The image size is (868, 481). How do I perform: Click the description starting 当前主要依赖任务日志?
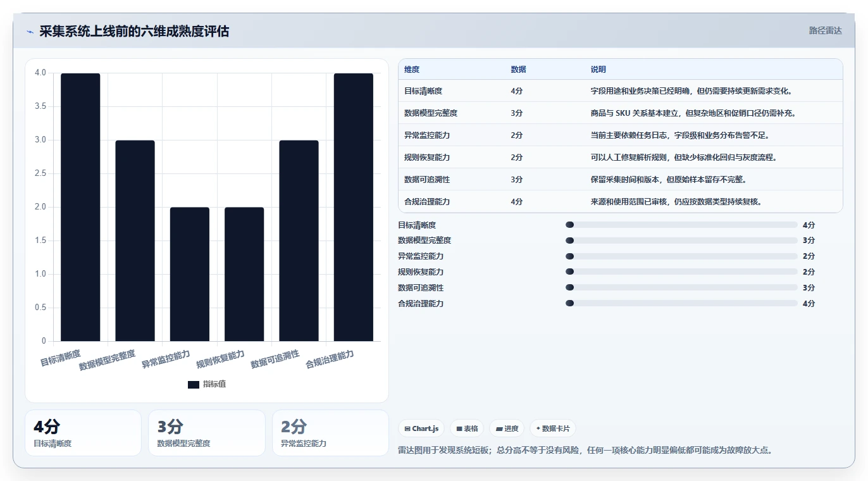pos(680,135)
